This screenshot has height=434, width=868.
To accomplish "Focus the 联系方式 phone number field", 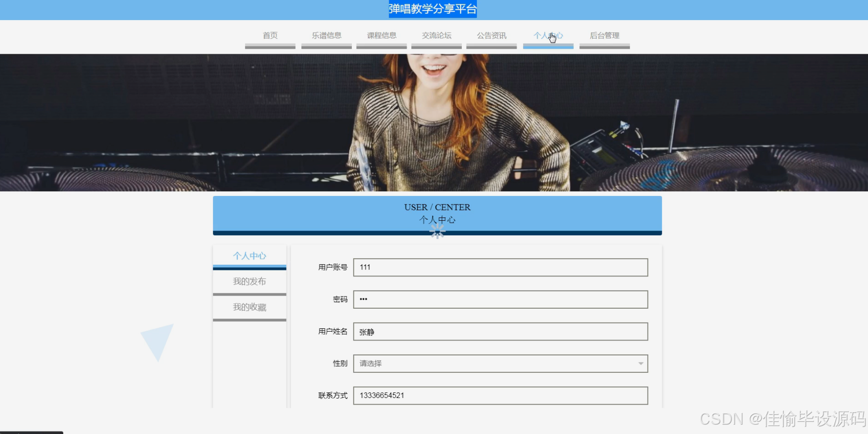I will tap(500, 396).
